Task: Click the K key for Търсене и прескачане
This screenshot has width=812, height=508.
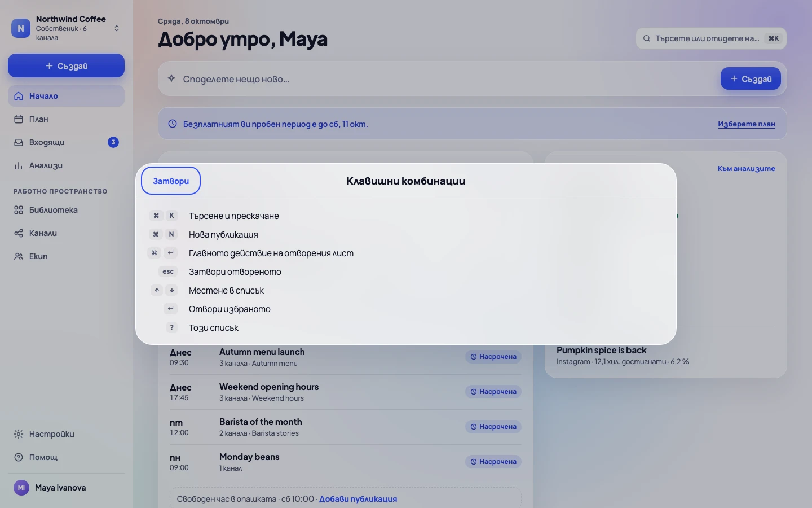Action: coord(171,216)
